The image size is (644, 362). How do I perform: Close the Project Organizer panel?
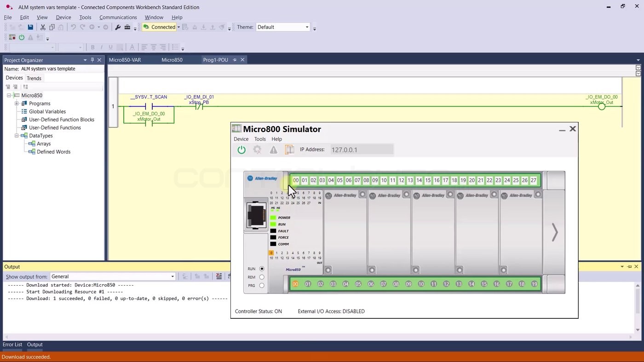[99, 60]
